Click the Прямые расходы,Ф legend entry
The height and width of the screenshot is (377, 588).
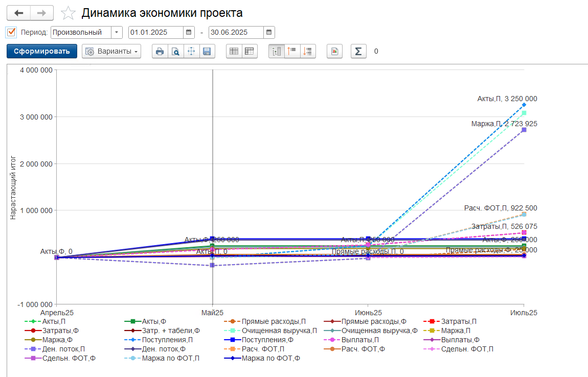pos(365,321)
